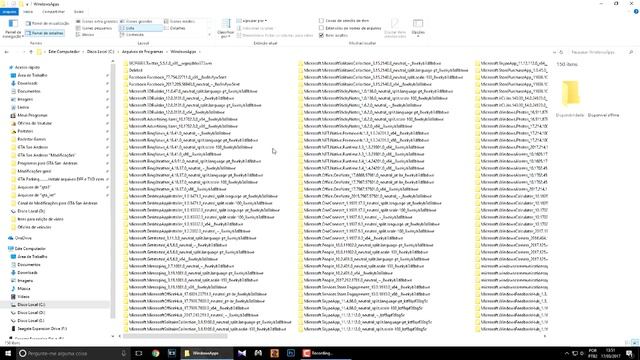Select Ícones grandes layout

coord(137,21)
